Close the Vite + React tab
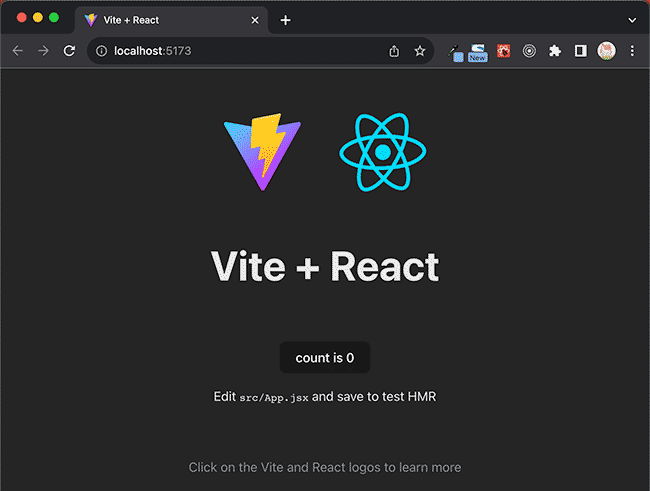650x491 pixels. pyautogui.click(x=255, y=20)
